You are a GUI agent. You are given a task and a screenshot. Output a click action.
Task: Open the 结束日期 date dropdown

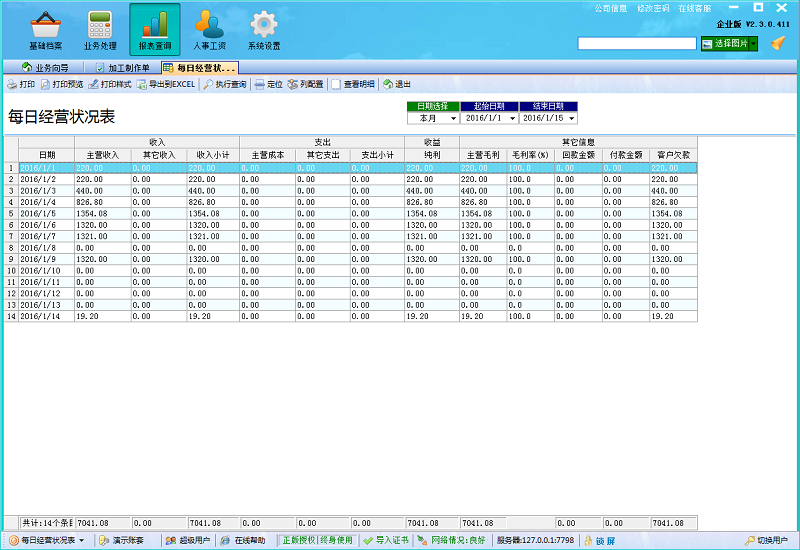click(x=572, y=118)
